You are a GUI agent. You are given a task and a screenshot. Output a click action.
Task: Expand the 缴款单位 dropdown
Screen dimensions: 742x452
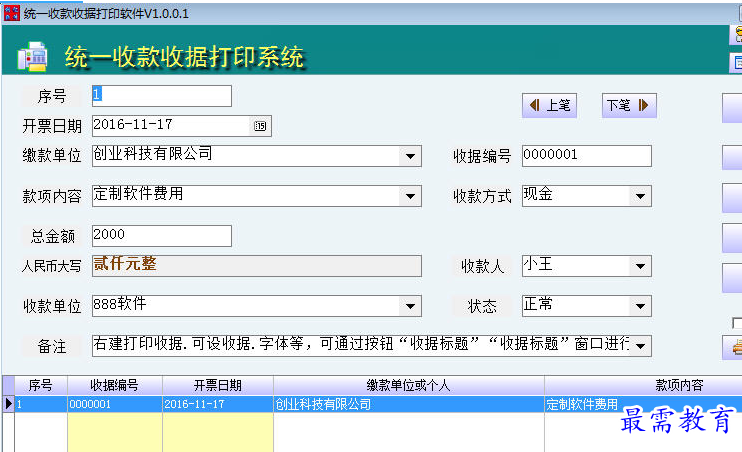point(410,156)
